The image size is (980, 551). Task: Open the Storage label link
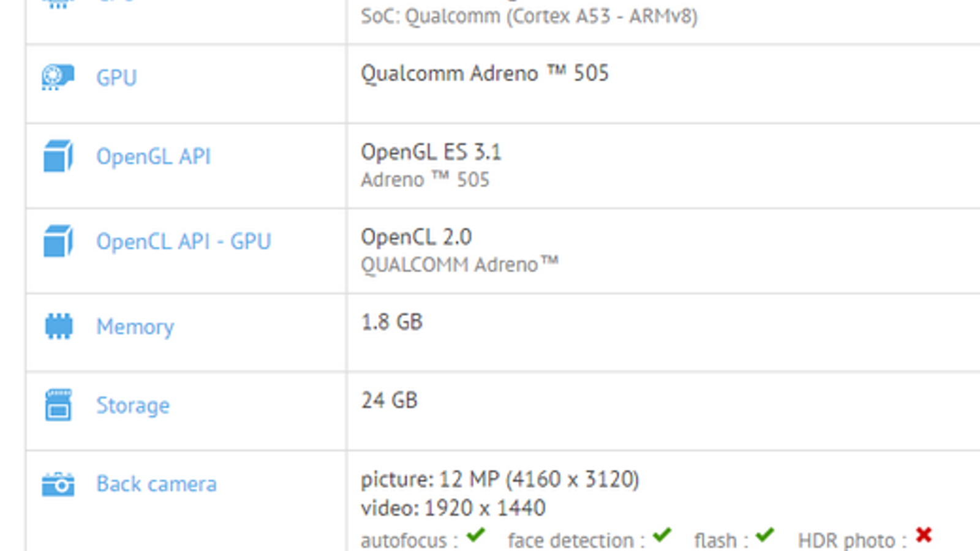click(x=132, y=405)
